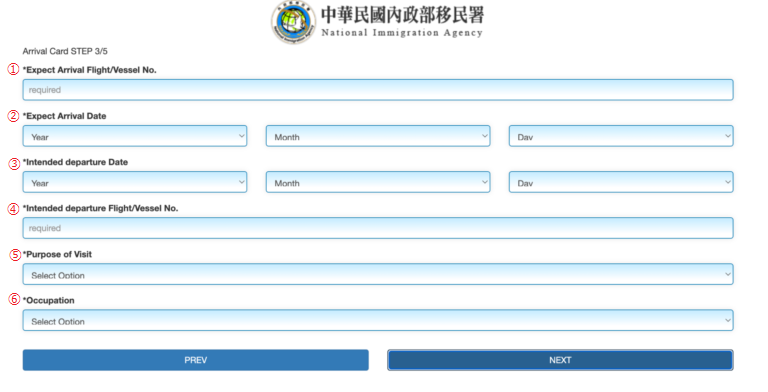The width and height of the screenshot is (768, 392).
Task: Focus the Intended departure Flight/Vessel No. field
Action: tap(378, 228)
